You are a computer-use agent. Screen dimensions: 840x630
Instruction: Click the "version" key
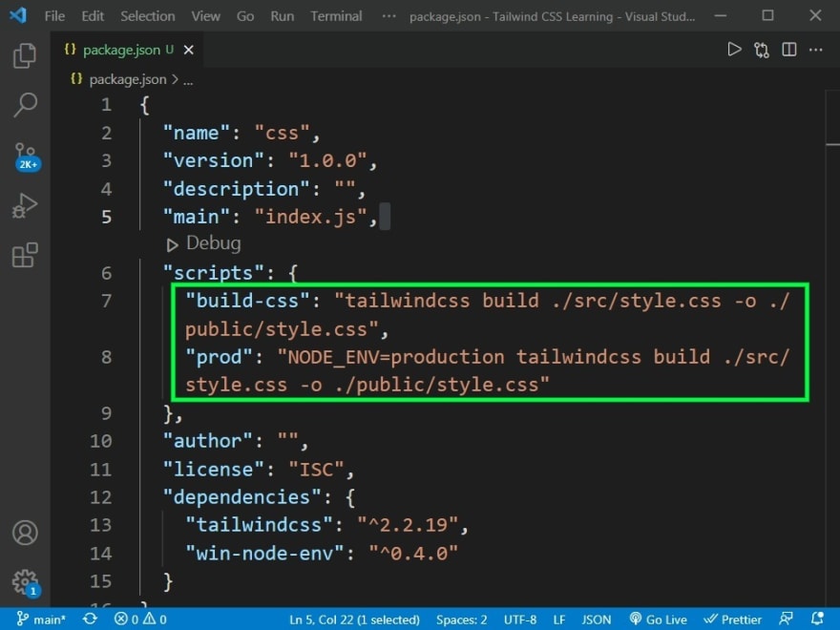[213, 160]
